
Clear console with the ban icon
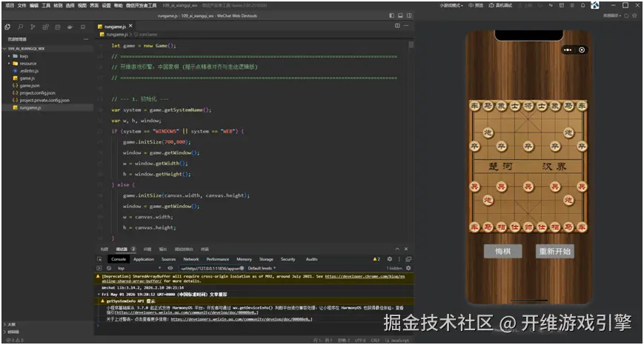click(x=109, y=268)
